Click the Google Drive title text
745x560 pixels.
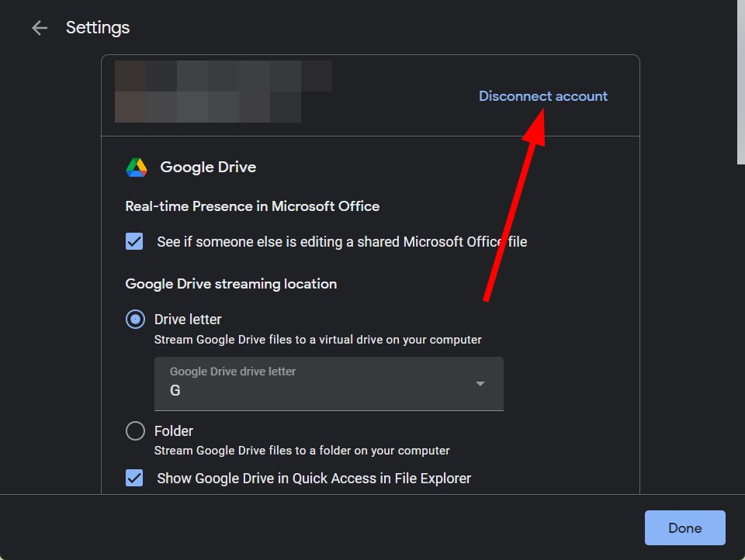[x=208, y=167]
